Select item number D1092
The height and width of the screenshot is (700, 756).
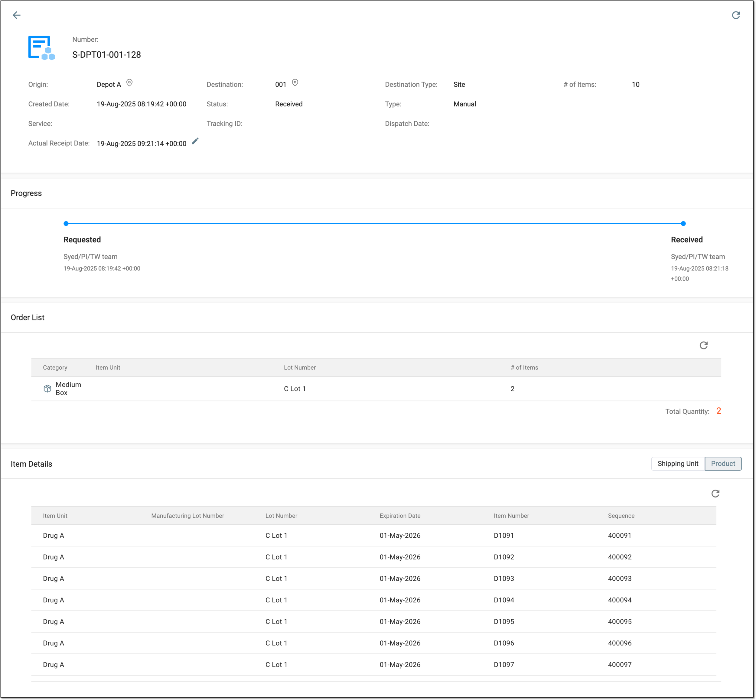pos(503,557)
